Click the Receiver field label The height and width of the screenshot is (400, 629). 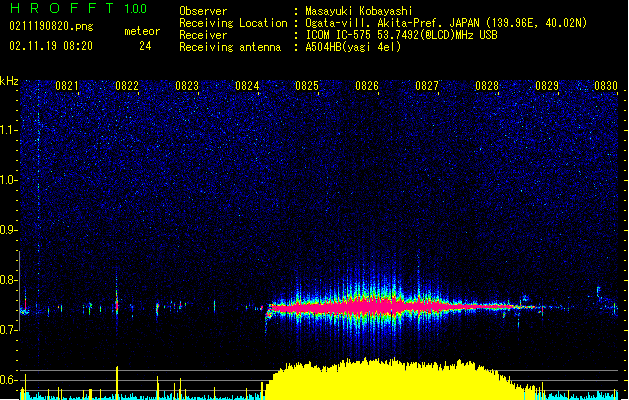point(203,35)
